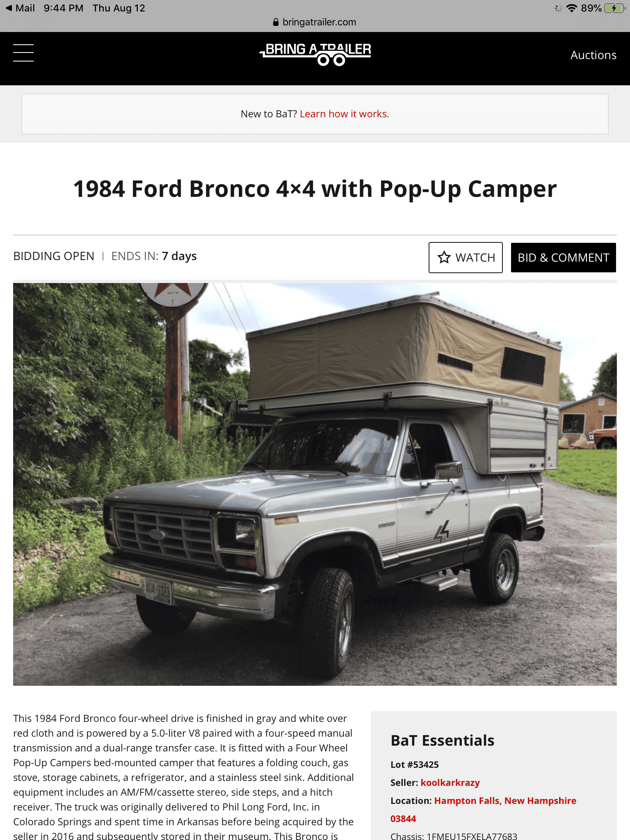Image resolution: width=630 pixels, height=840 pixels.
Task: Tap the battery status icon
Action: click(x=614, y=8)
